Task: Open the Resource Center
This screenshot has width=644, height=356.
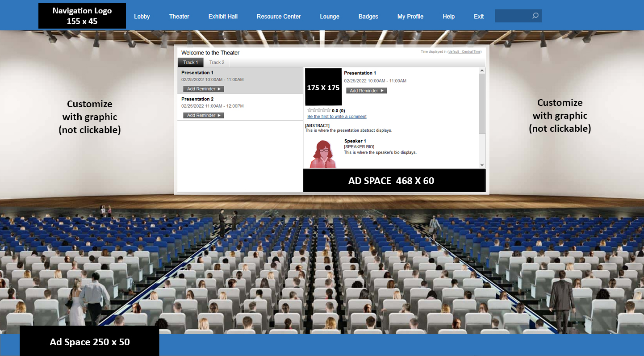Action: point(279,17)
